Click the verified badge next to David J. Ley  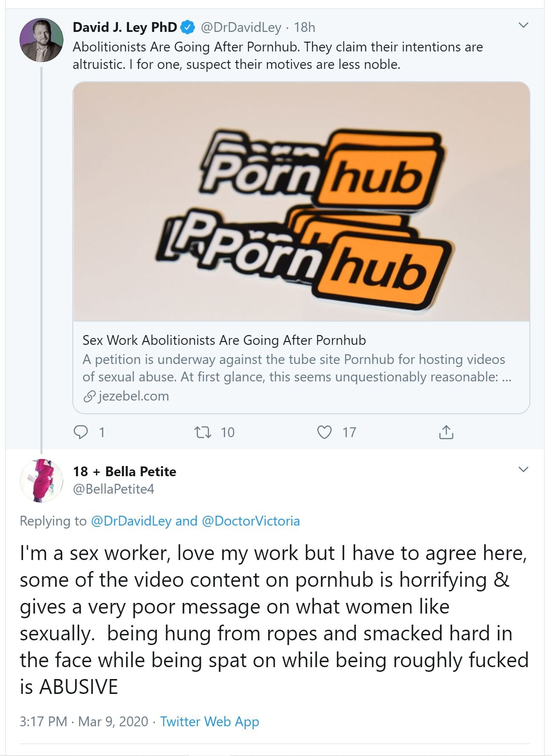tap(187, 28)
